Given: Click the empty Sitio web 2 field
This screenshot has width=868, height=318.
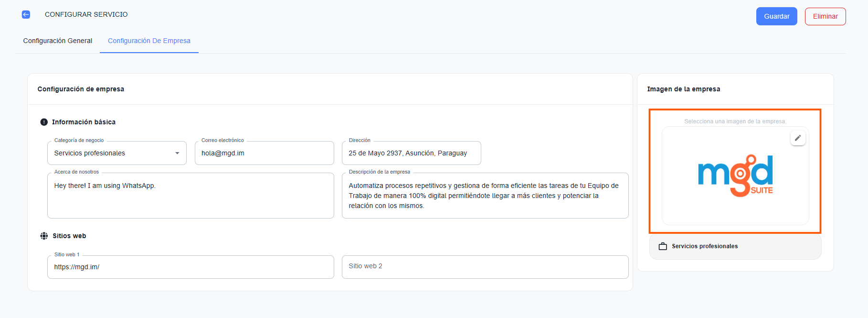Looking at the screenshot, I should pyautogui.click(x=485, y=266).
